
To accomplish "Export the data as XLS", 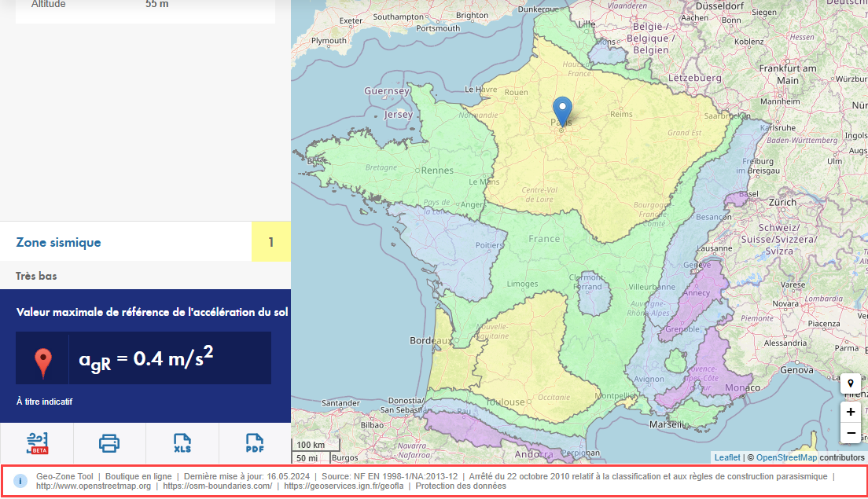I will pos(182,443).
